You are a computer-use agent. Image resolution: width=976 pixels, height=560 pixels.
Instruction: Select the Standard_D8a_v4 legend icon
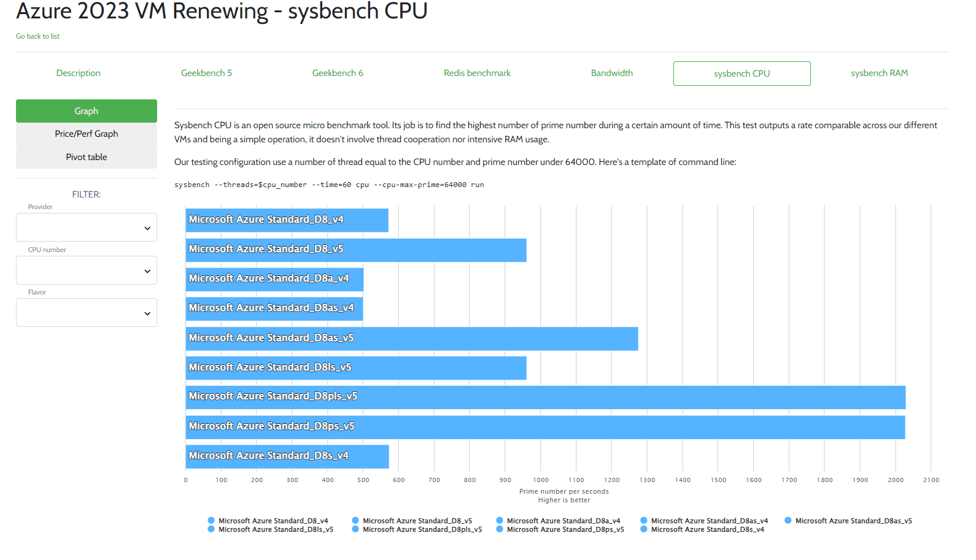tap(499, 520)
